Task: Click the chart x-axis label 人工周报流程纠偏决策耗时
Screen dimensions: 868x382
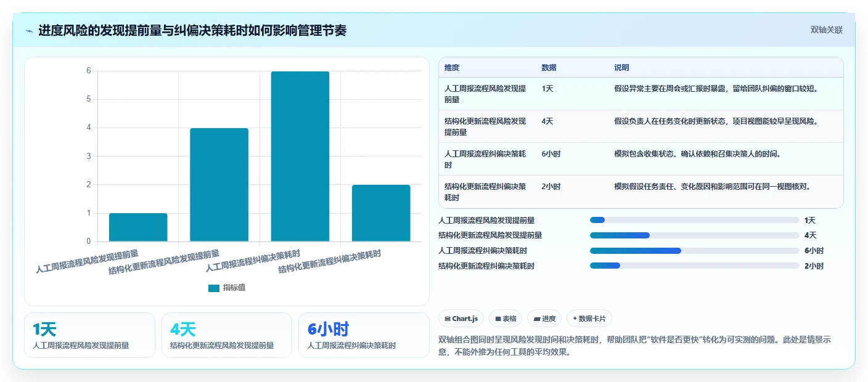Action: (253, 261)
